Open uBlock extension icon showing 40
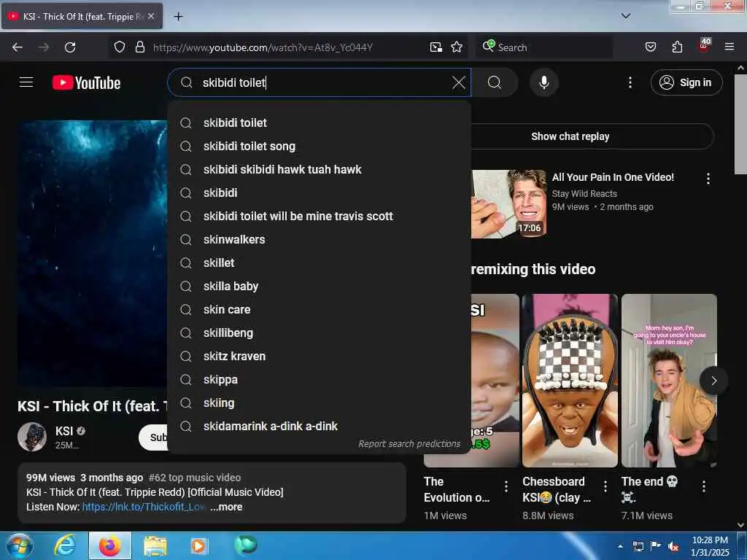747x560 pixels. (704, 46)
